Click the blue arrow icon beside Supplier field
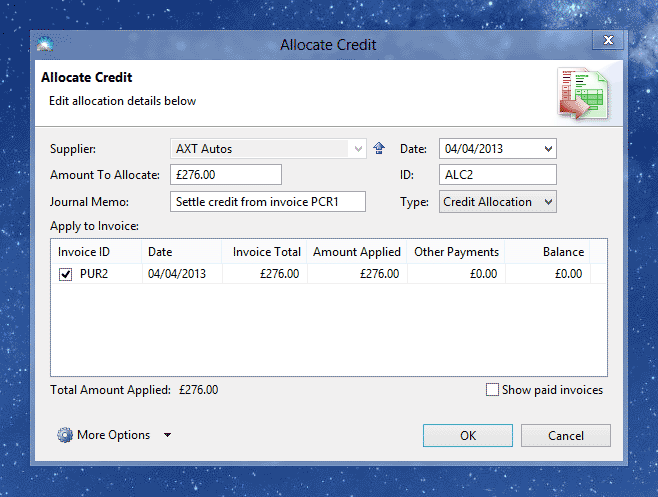 pyautogui.click(x=378, y=149)
